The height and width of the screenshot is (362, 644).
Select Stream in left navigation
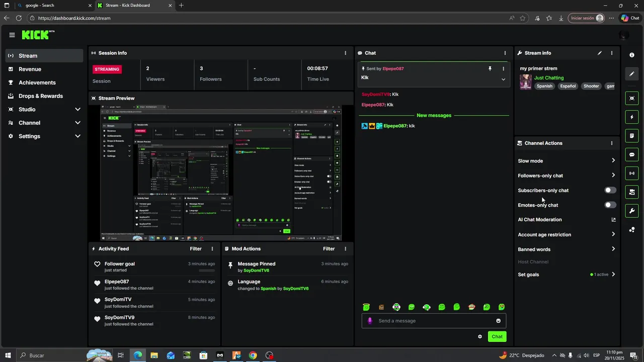tap(44, 56)
